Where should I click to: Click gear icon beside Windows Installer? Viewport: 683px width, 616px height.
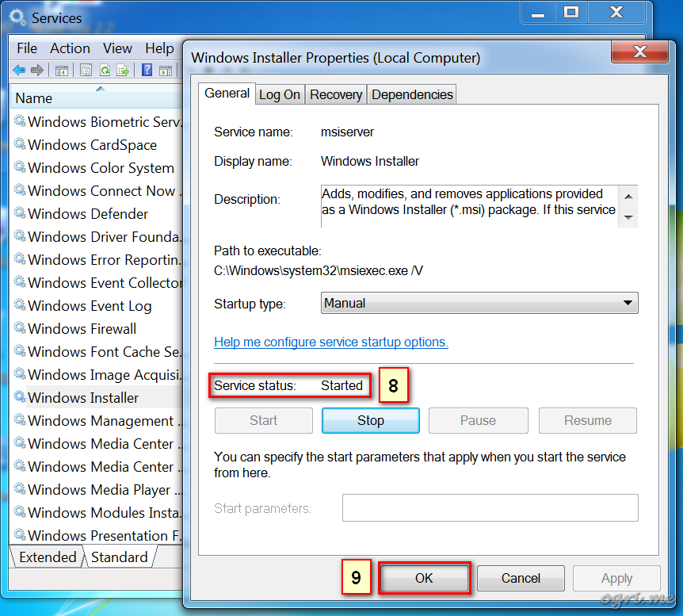click(x=20, y=396)
